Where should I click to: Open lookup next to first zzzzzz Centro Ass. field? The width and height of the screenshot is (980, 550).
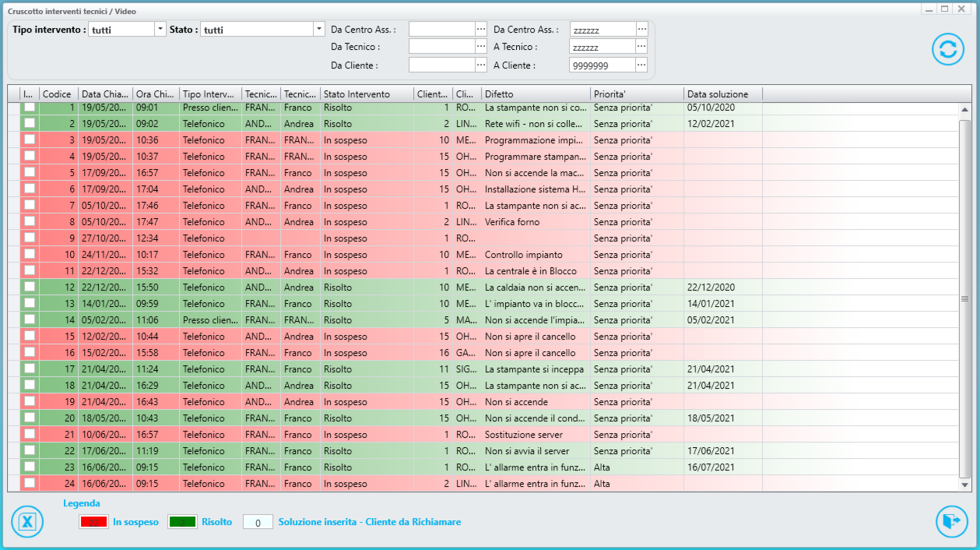641,29
